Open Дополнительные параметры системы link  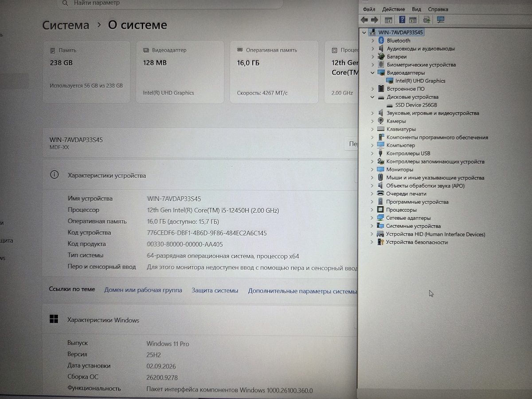(302, 291)
